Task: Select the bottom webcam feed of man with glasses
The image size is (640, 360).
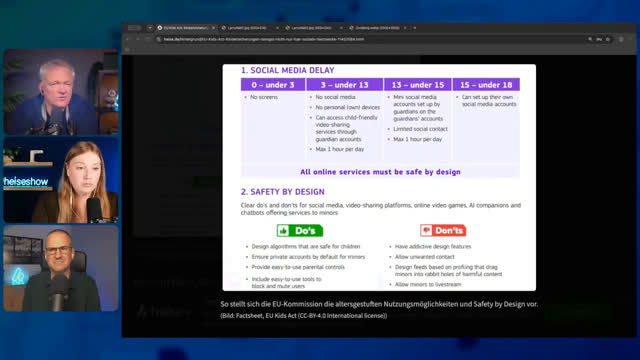Action: (61, 268)
